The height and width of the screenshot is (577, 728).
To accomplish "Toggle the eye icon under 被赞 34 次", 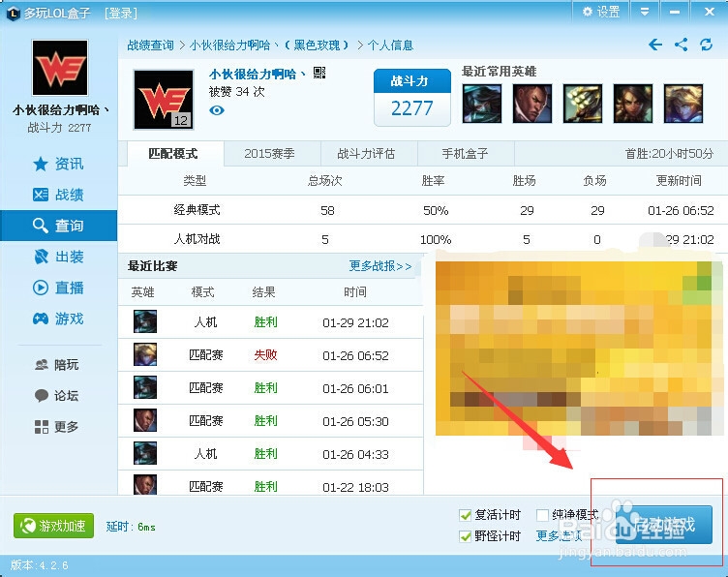I will click(x=217, y=110).
